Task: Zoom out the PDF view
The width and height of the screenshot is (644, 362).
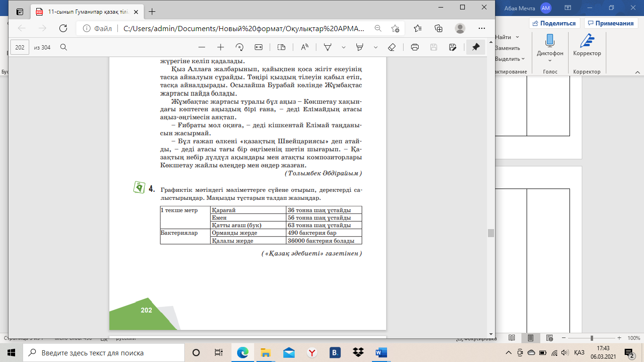Action: coord(202,47)
